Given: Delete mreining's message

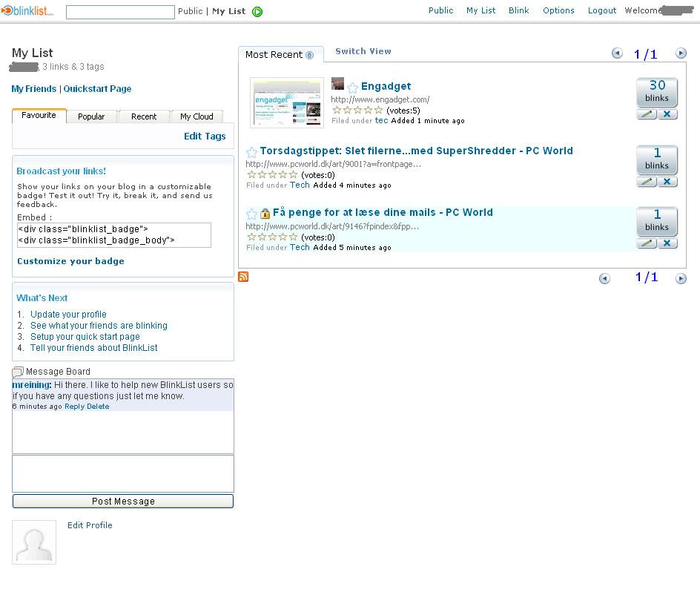Looking at the screenshot, I should tap(98, 407).
